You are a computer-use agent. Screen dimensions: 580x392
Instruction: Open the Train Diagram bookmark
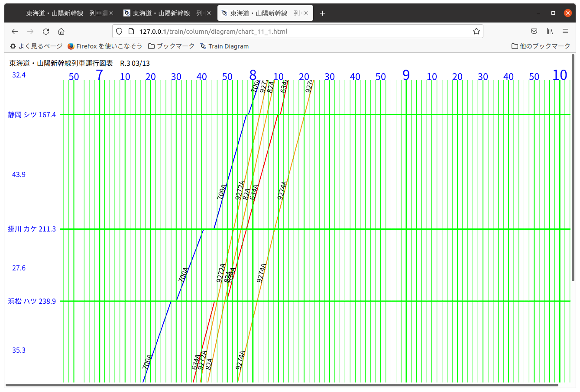tap(224, 46)
